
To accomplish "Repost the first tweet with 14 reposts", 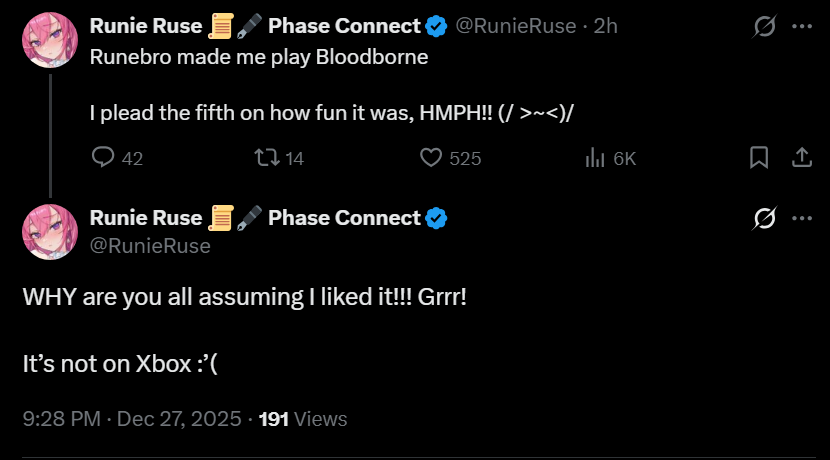I will click(267, 158).
